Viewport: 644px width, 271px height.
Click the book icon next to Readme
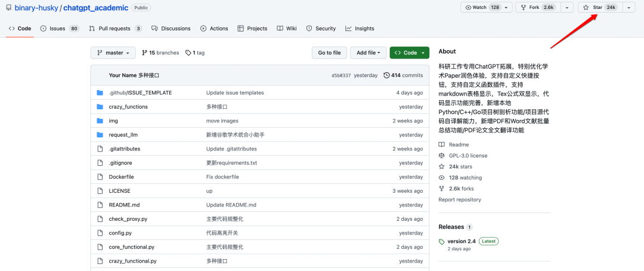tap(441, 144)
